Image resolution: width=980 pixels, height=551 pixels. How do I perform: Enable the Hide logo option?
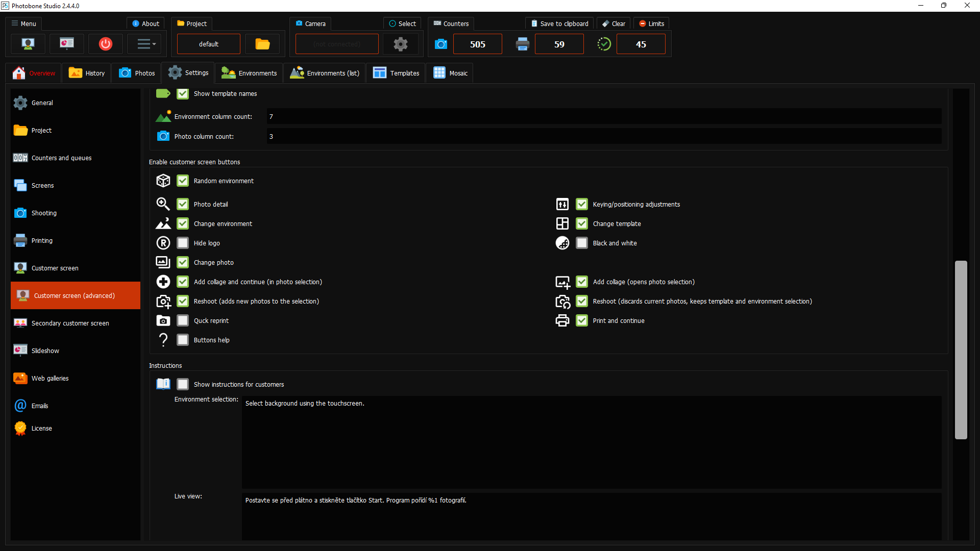(182, 243)
